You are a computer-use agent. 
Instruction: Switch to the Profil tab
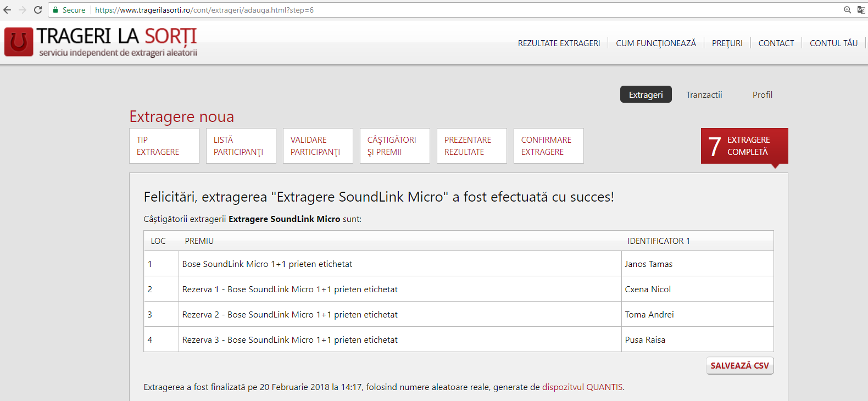[x=762, y=94]
